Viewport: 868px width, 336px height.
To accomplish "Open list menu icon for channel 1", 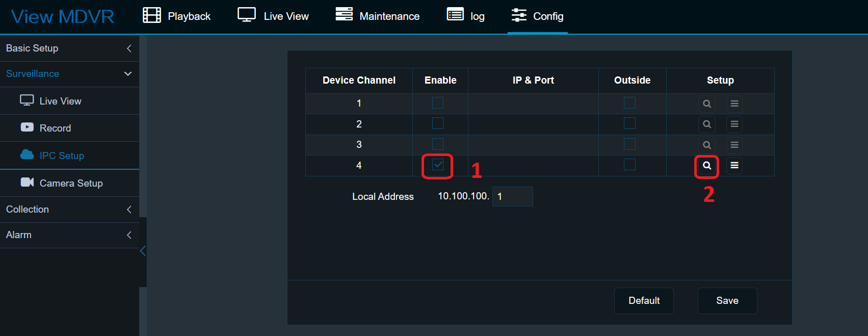I will coord(734,104).
